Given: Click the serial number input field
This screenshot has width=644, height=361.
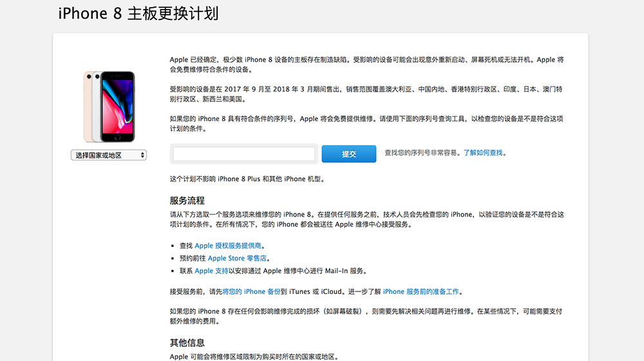Looking at the screenshot, I should point(244,154).
